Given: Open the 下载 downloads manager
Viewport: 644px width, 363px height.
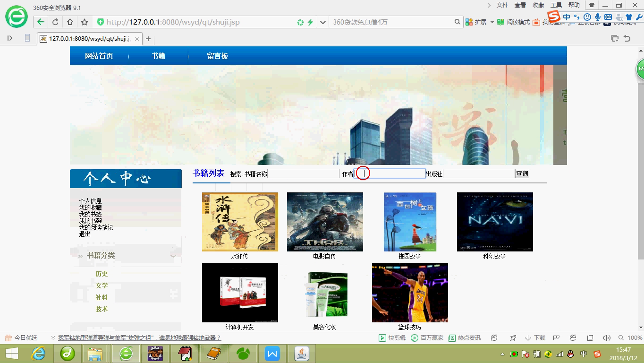Looking at the screenshot, I should 535,338.
